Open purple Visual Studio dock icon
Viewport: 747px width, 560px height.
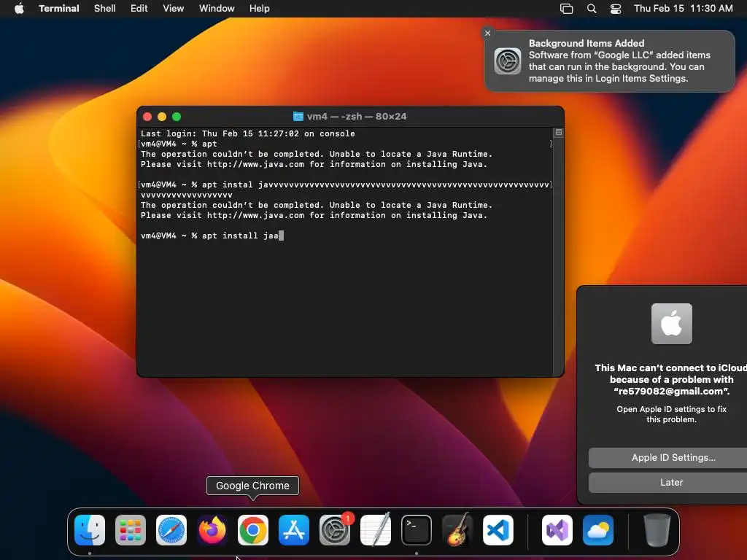coord(557,529)
